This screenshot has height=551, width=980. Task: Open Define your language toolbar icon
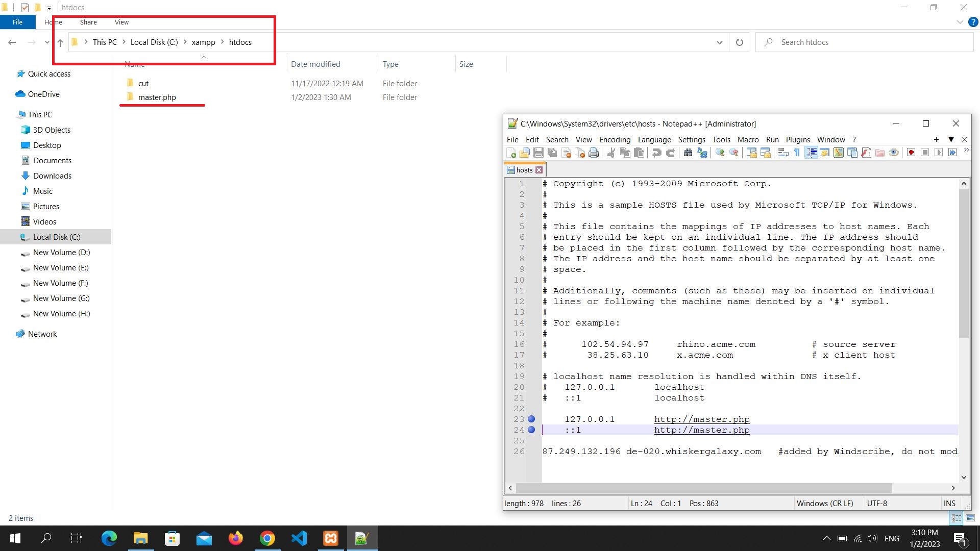(x=825, y=153)
